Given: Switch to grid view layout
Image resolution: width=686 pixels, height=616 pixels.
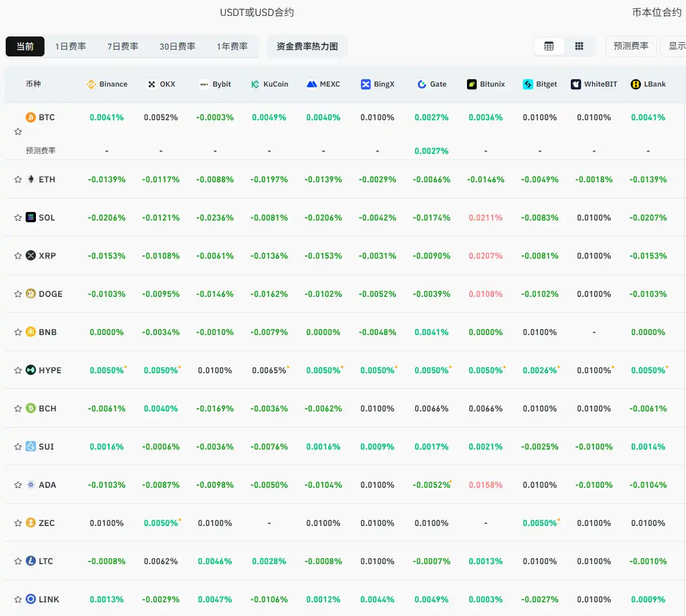Looking at the screenshot, I should click(579, 46).
